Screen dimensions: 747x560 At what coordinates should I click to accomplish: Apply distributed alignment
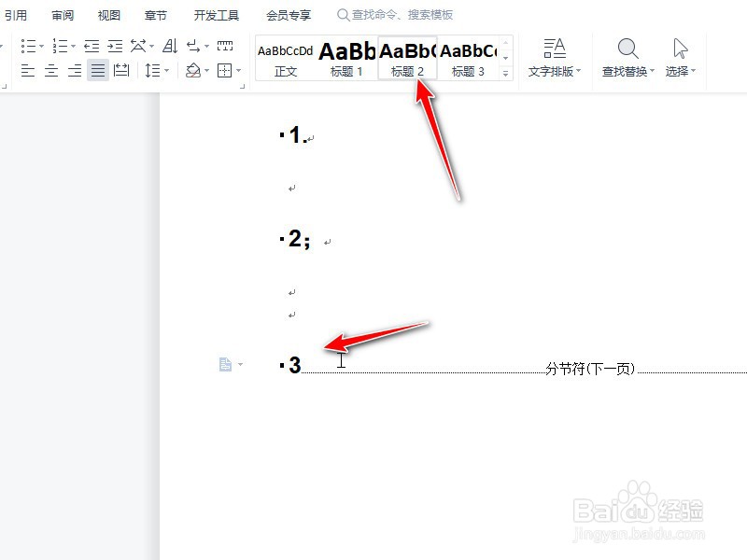click(x=121, y=71)
